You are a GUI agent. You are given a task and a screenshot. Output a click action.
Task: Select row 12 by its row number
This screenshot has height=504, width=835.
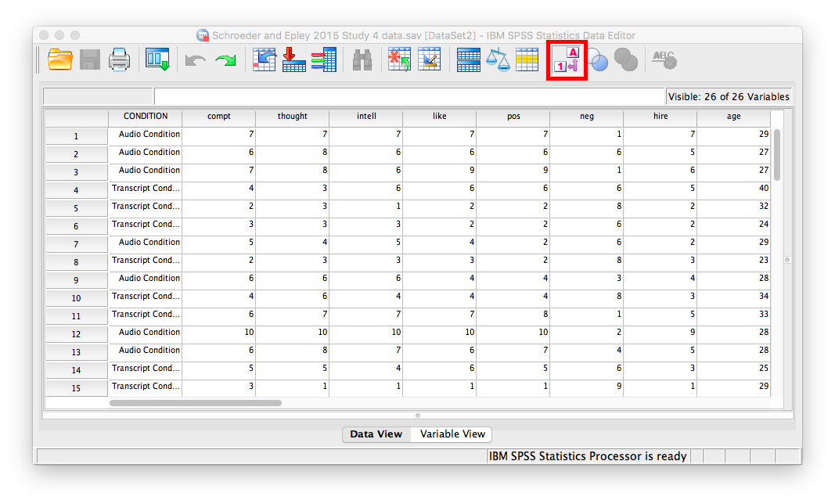point(76,332)
